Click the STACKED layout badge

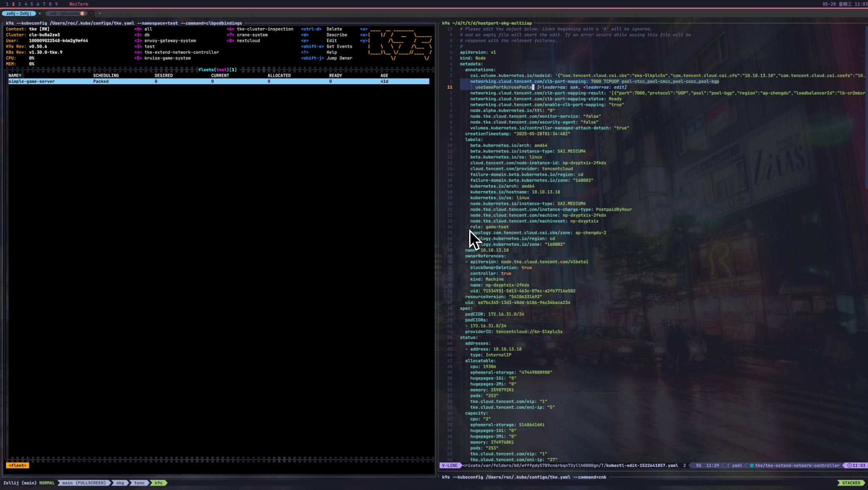(851, 483)
